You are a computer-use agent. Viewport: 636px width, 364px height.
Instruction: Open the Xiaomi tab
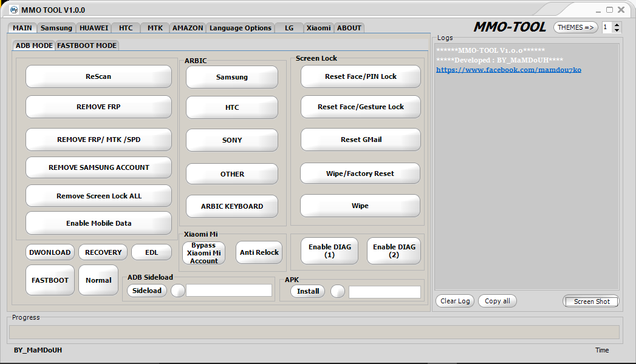[318, 28]
